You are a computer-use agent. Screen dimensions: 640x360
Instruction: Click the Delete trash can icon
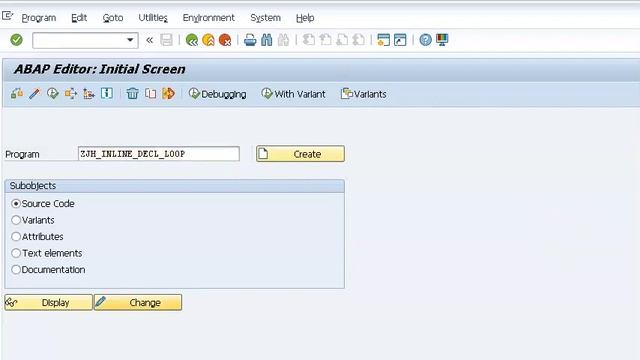pos(132,93)
